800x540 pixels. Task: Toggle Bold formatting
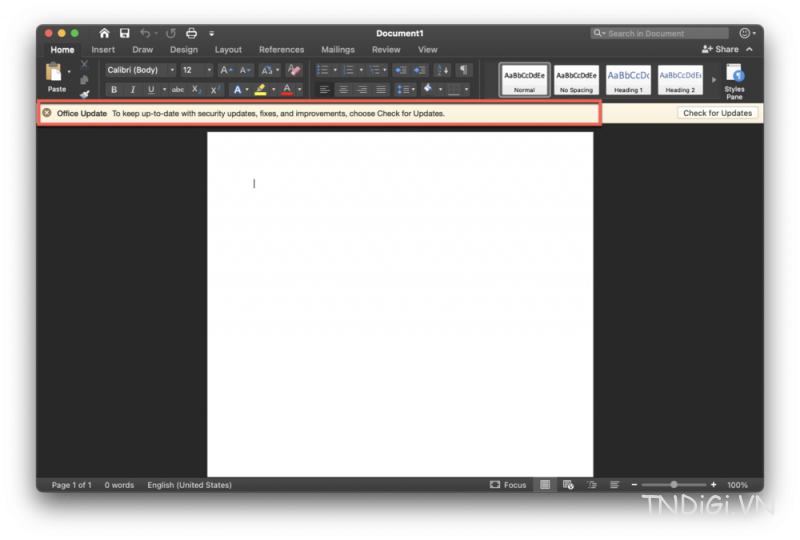114,90
